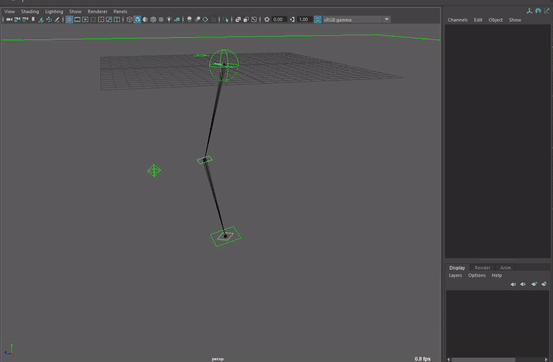Open the Panels viewport menu
Screen dimensions: 553x362
[x=120, y=12]
